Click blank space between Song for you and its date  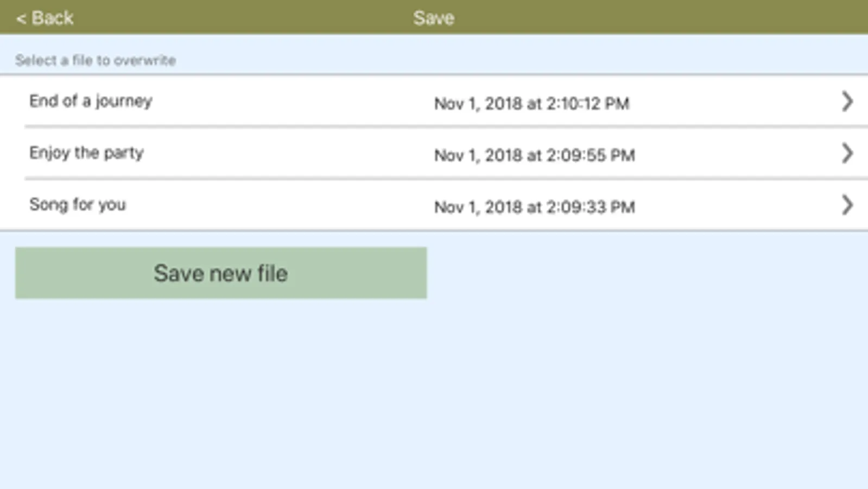280,205
